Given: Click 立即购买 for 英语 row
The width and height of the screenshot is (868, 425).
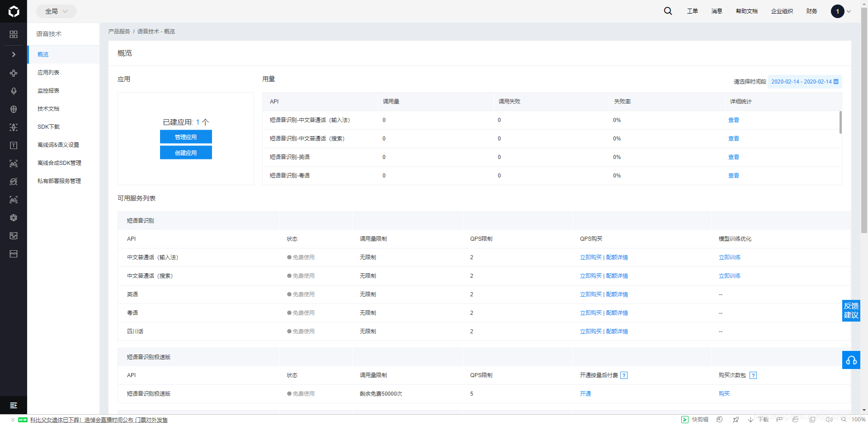Looking at the screenshot, I should coord(590,294).
